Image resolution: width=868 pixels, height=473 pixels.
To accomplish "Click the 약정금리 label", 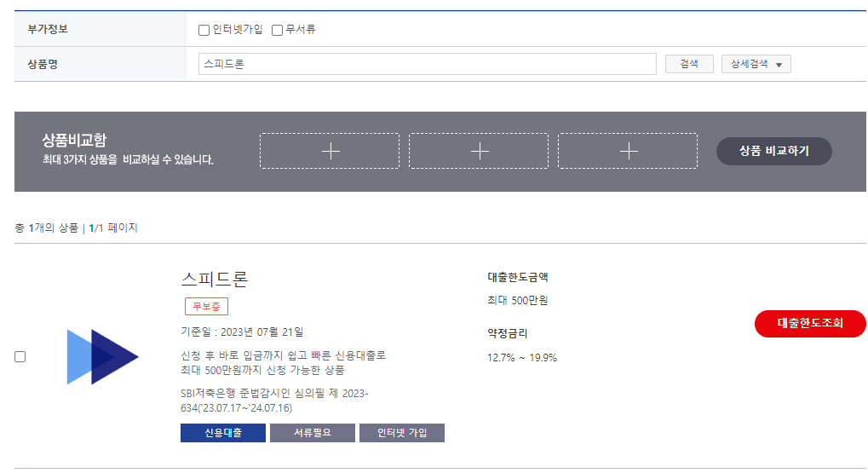I will pyautogui.click(x=508, y=333).
